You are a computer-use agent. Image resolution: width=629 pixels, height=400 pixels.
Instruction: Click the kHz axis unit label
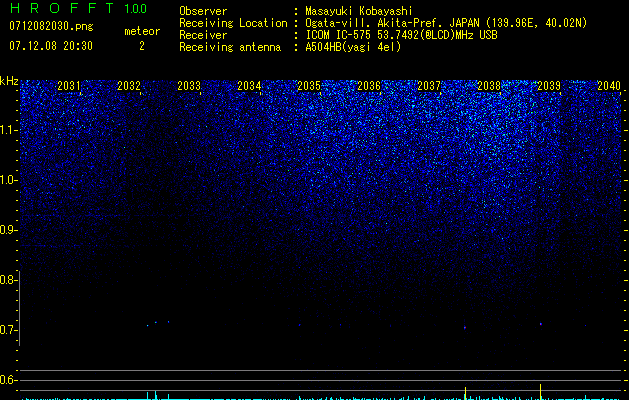9,81
